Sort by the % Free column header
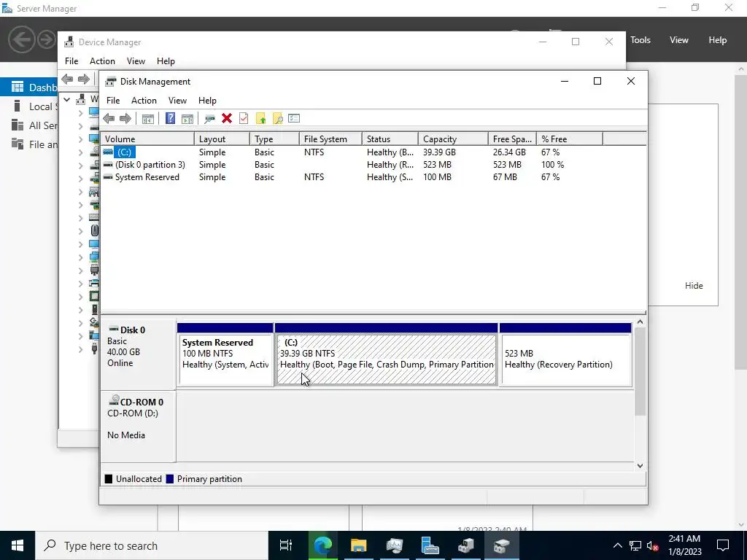 pos(569,139)
